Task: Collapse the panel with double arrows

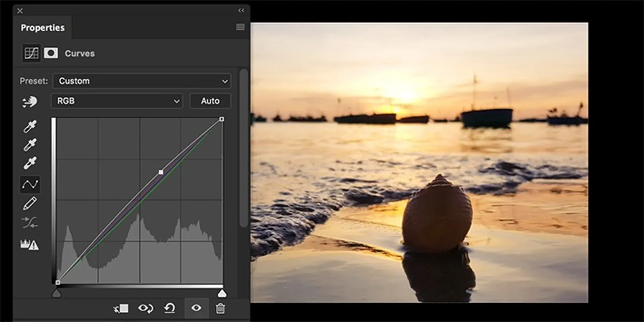Action: coord(241,11)
